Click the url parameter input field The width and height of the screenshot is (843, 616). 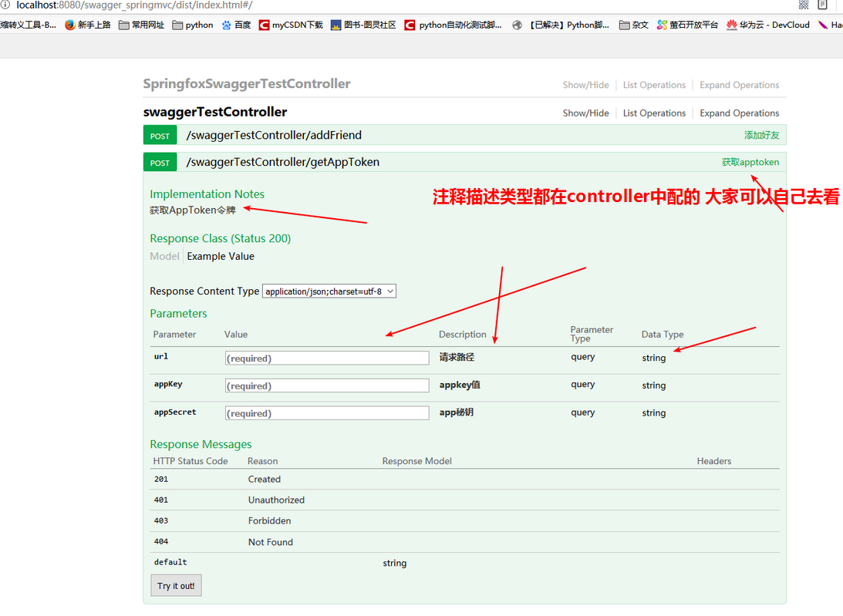pos(327,358)
